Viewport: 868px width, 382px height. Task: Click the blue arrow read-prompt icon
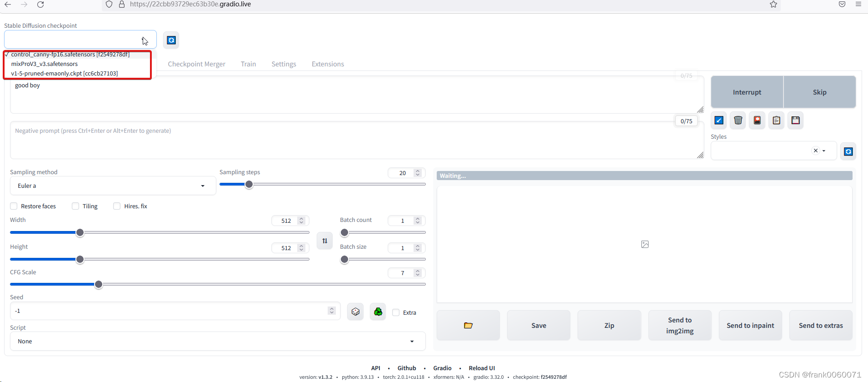[719, 121]
